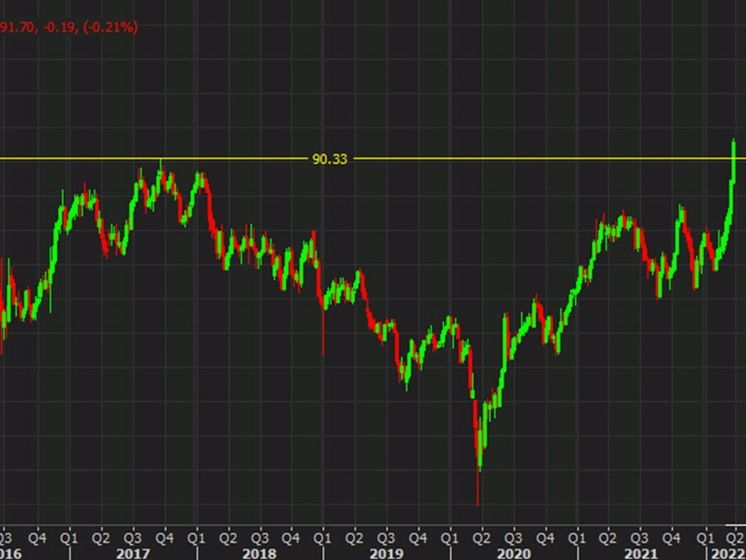The width and height of the screenshot is (746, 560).
Task: Click the yellow 90.33 price label
Action: 331,157
